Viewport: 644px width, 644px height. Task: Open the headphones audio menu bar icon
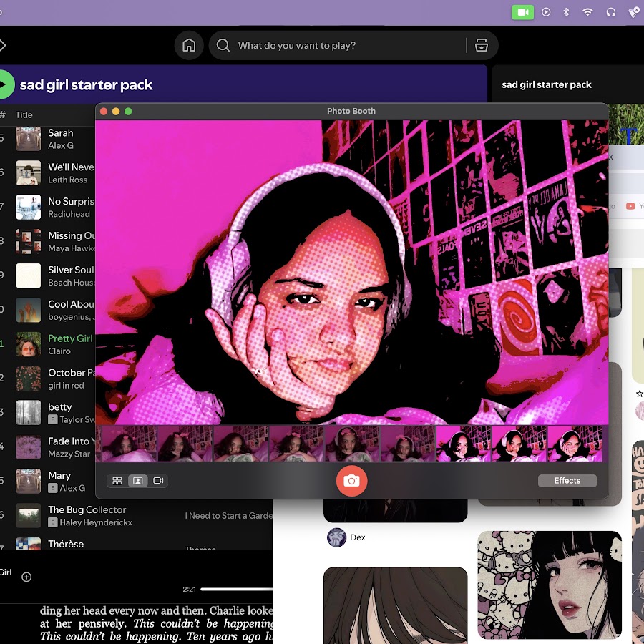(x=611, y=12)
